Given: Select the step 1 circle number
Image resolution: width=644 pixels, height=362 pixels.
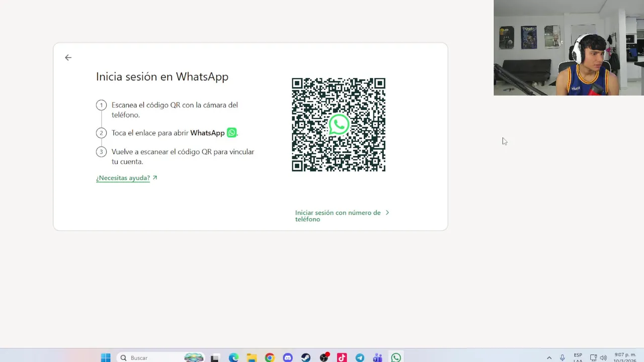Looking at the screenshot, I should point(101,105).
